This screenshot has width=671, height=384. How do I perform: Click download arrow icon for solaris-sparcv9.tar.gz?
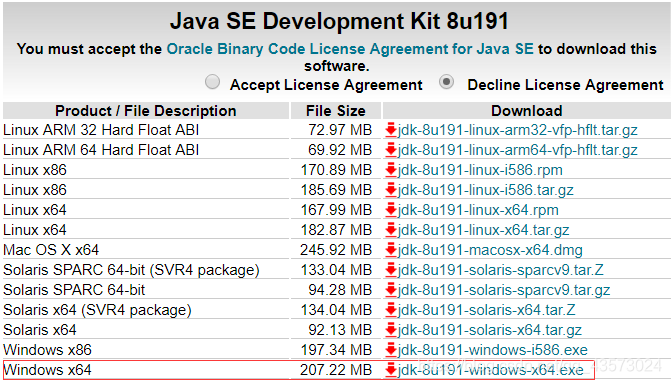click(x=391, y=290)
